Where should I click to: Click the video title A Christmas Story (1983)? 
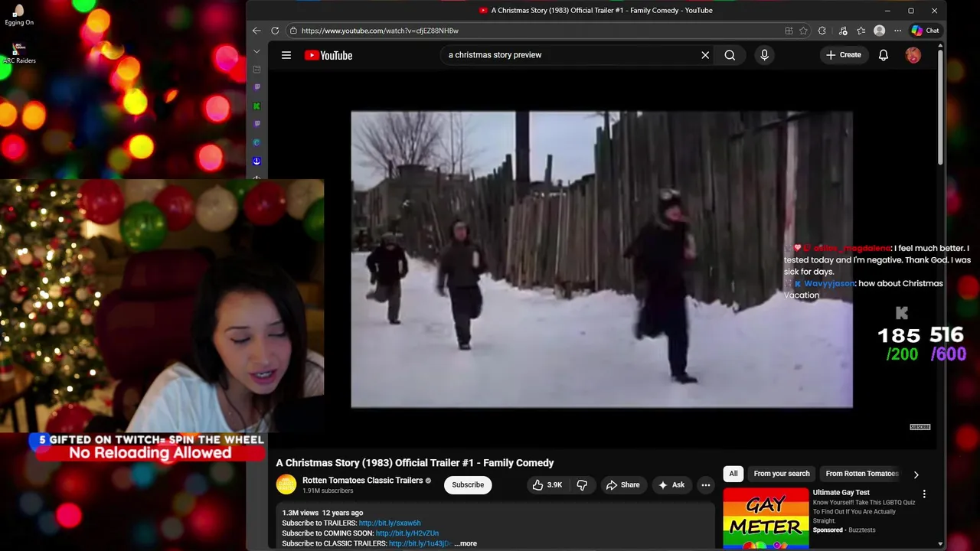(415, 463)
